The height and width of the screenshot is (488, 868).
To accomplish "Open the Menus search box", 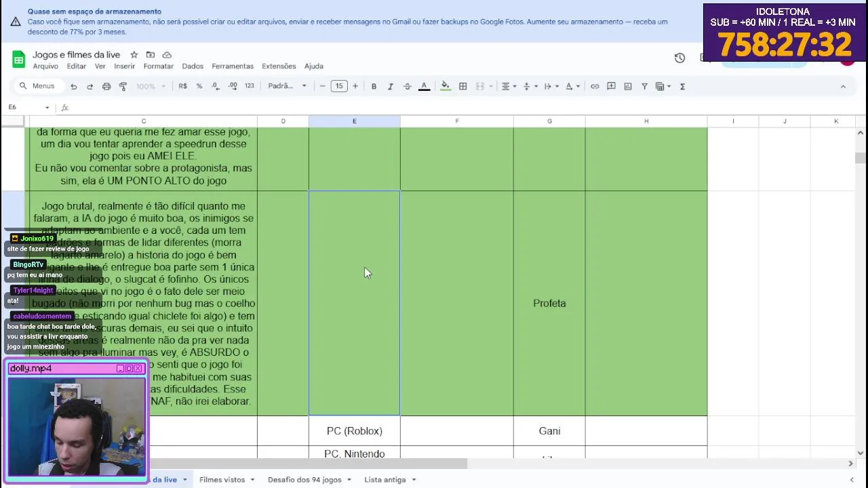I will tap(38, 86).
